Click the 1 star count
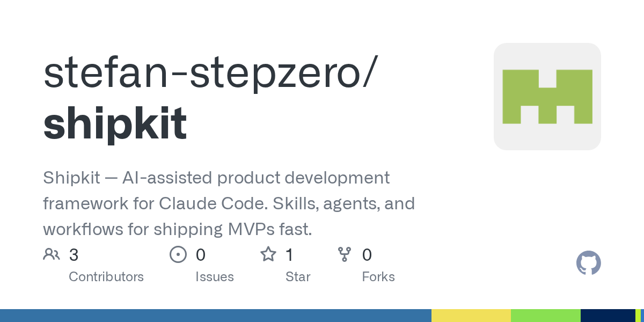 [x=289, y=255]
